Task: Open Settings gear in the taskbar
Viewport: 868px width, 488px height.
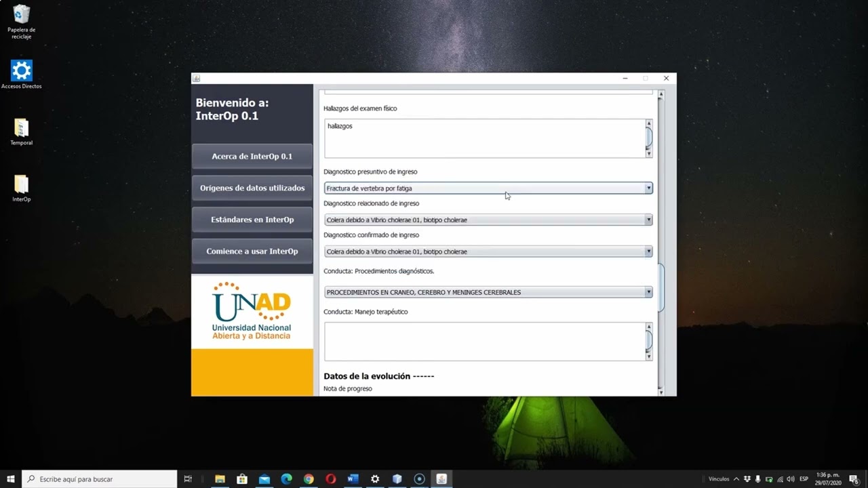Action: [375, 479]
